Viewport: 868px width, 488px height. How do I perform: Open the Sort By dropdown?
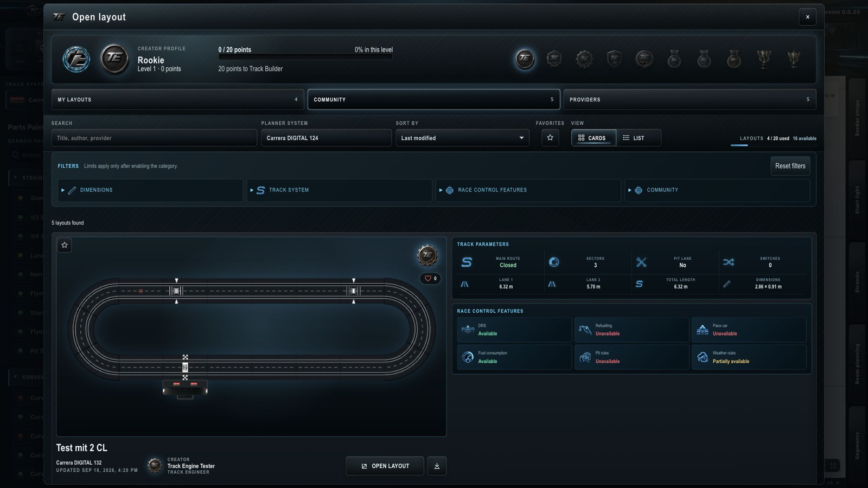pos(462,138)
